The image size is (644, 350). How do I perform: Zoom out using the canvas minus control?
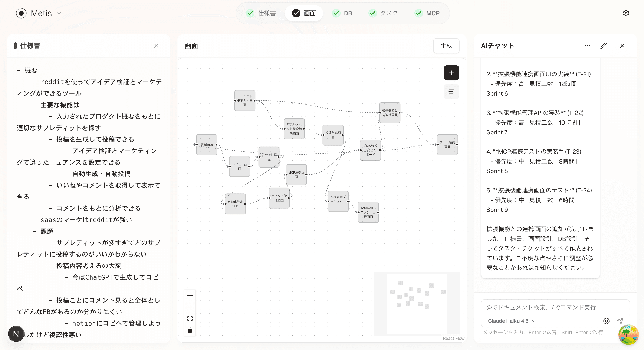click(x=190, y=307)
